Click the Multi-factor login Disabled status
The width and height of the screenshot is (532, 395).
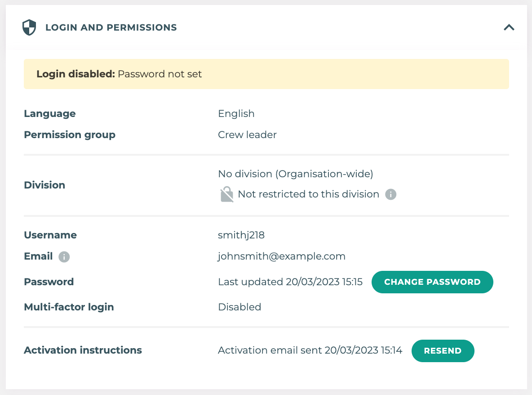pyautogui.click(x=239, y=307)
